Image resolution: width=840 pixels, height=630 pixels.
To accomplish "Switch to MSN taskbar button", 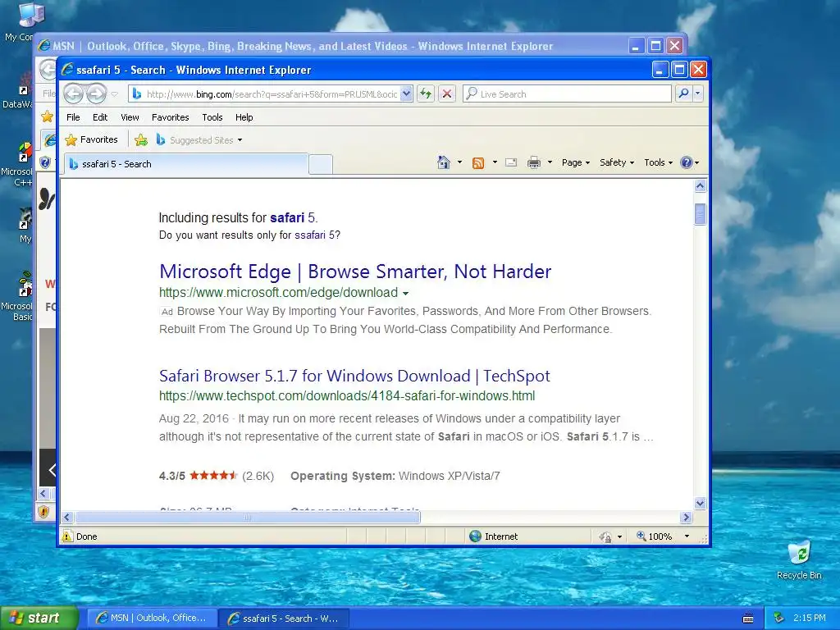I will 152,619.
